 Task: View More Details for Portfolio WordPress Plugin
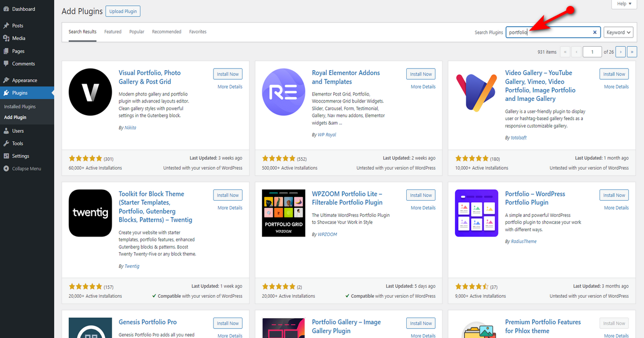click(616, 208)
